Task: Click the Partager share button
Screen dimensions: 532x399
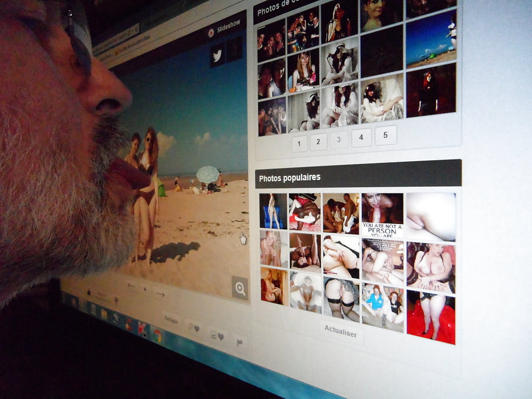Action: tap(171, 321)
